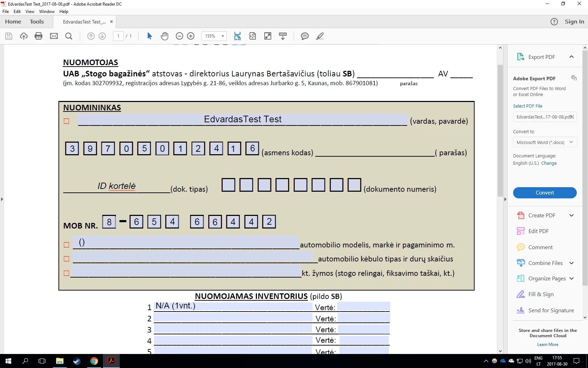Click the Zoom out minus icon
This screenshot has width=588, height=368.
pyautogui.click(x=179, y=36)
